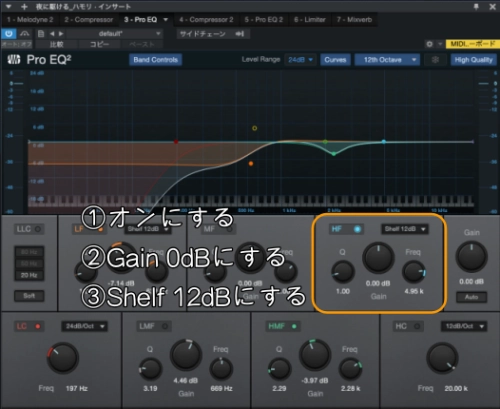Pin the plugin window with the pin icon
The height and width of the screenshot is (409, 500).
click(x=476, y=6)
